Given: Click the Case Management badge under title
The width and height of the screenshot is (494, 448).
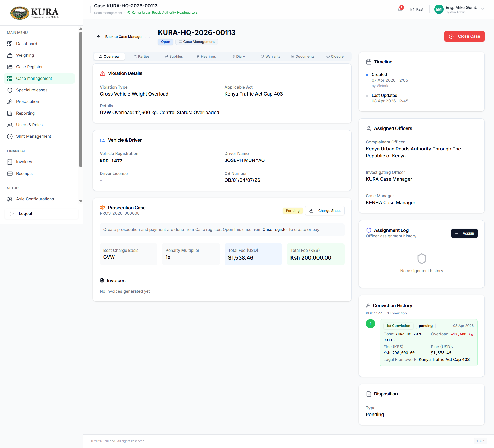Looking at the screenshot, I should click(197, 42).
